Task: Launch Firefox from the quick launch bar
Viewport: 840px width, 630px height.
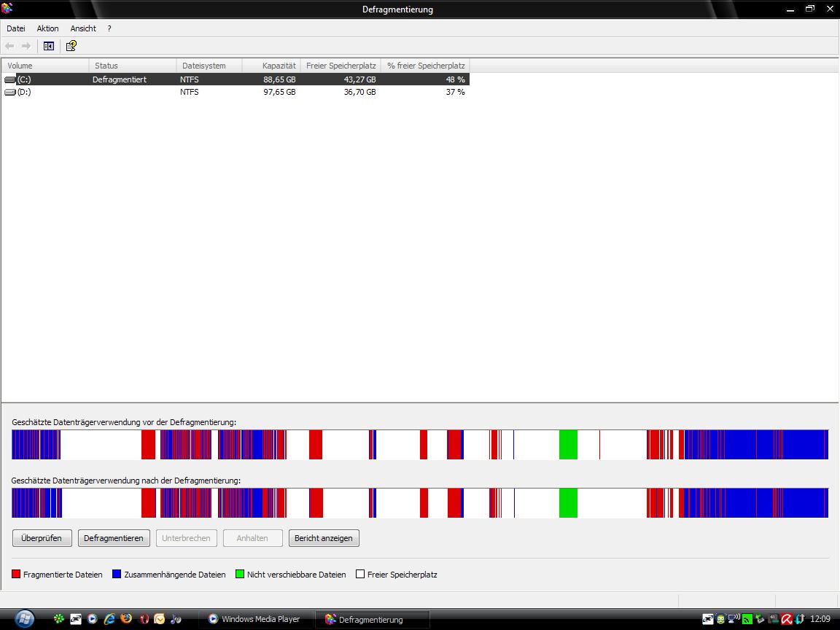Action: point(126,619)
